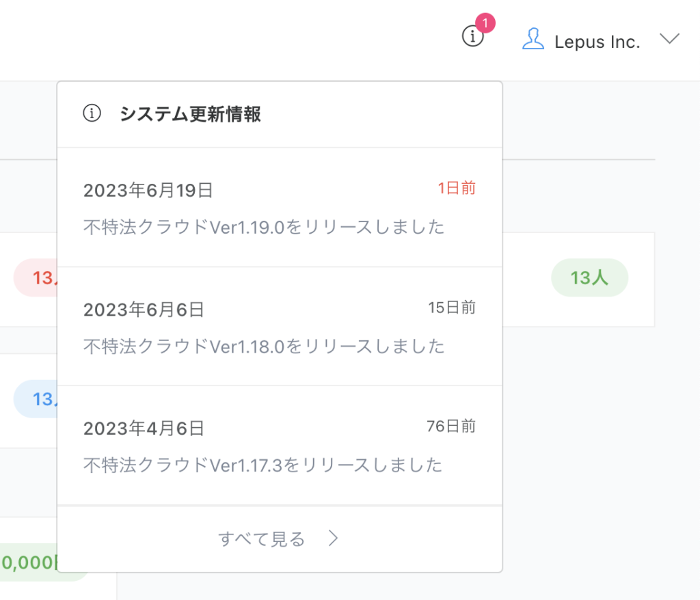Click the 76日前 timestamp
This screenshot has height=600, width=700.
[451, 426]
